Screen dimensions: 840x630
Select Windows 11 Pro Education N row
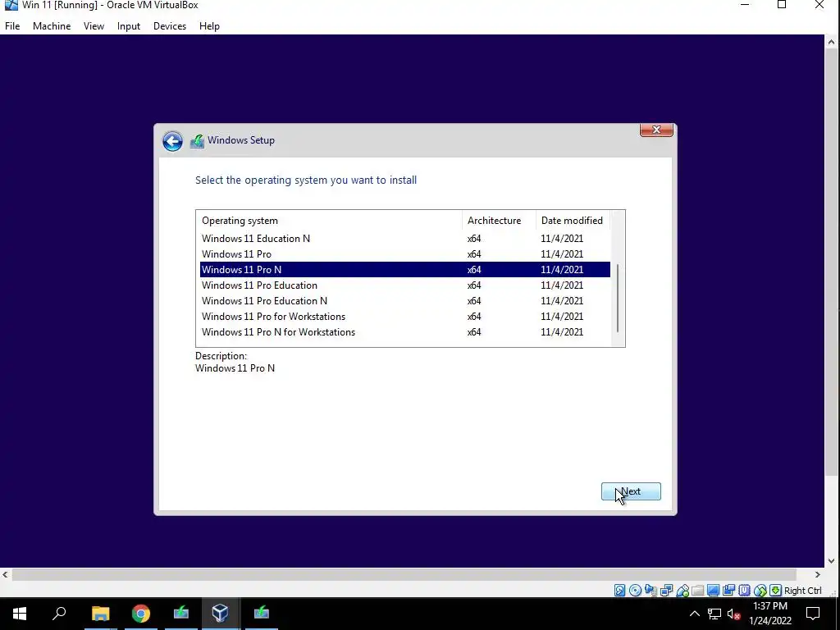click(404, 300)
